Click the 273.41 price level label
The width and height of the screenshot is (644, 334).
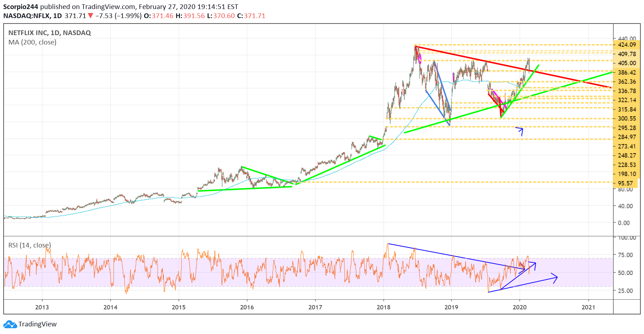tap(627, 147)
